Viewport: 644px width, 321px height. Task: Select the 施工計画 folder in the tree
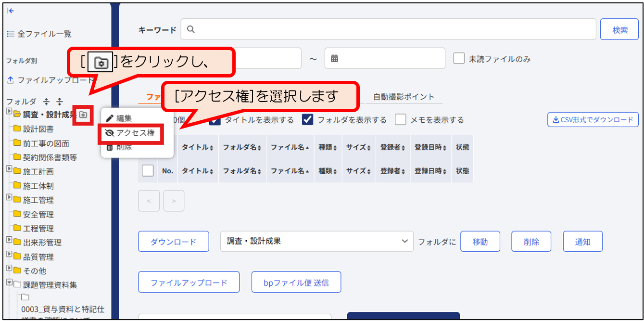click(38, 172)
